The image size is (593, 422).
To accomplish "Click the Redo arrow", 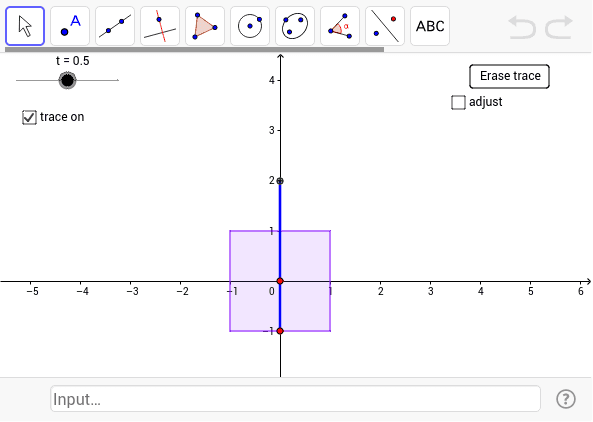I will tap(559, 27).
